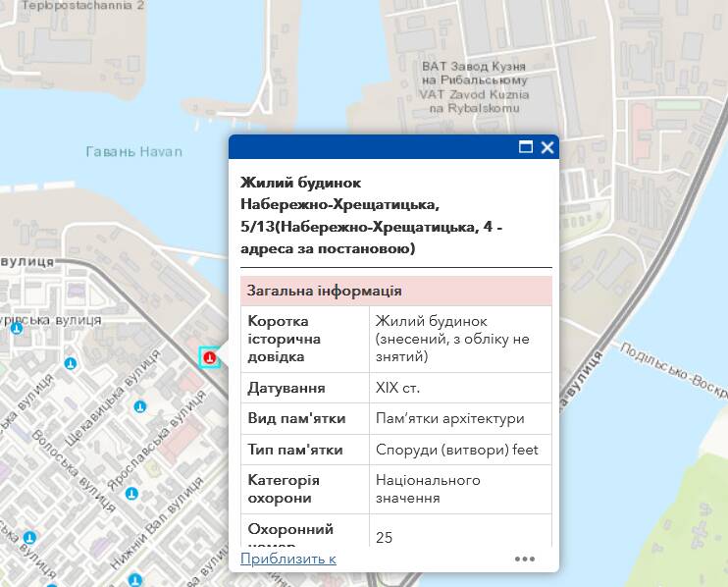Click blue marker between Турівська and Щекавицька streets
Image resolution: width=728 pixels, height=587 pixels.
pos(70,363)
